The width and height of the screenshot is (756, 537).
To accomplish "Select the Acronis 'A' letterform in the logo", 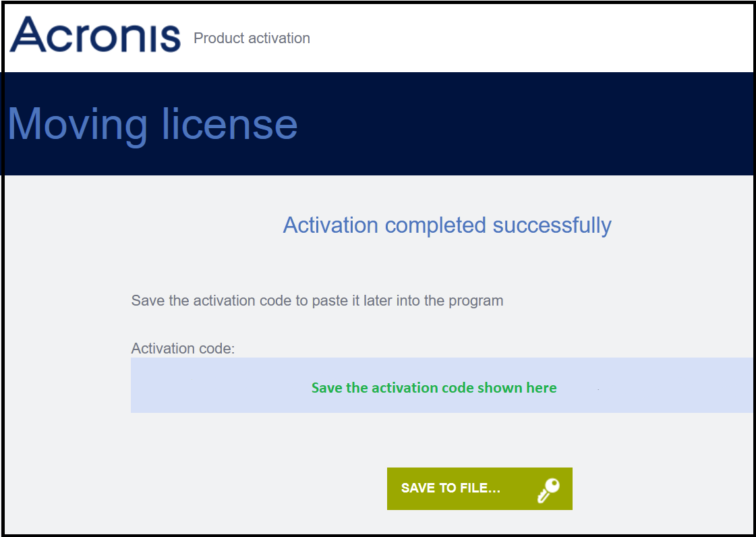I will point(28,35).
